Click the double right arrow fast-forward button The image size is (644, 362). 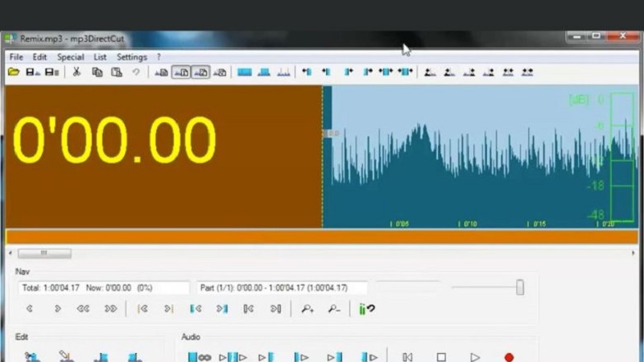[110, 308]
